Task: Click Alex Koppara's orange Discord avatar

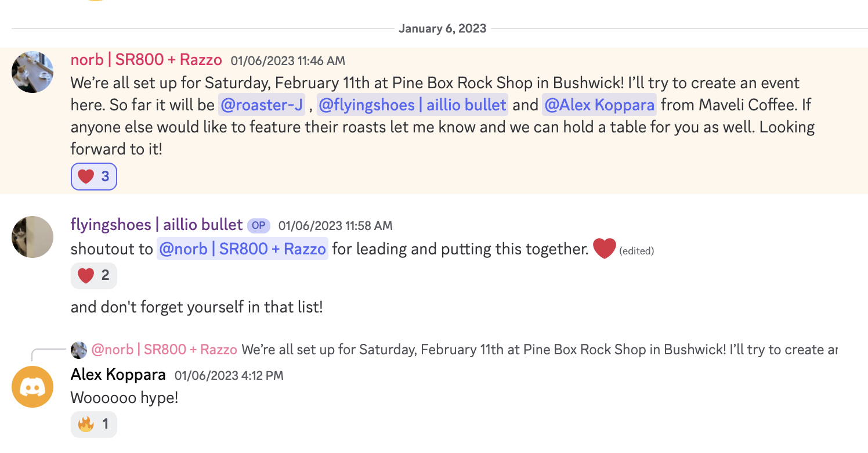Action: tap(32, 387)
